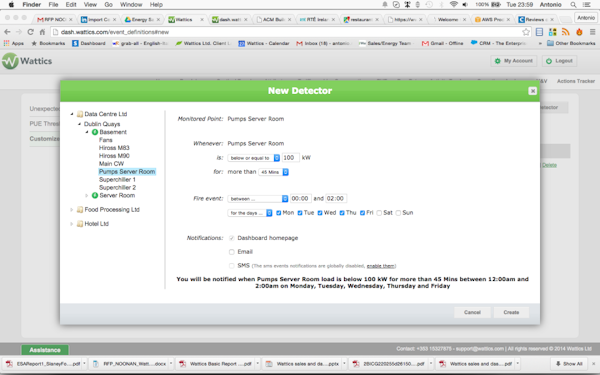Uncheck the Mon day checkbox
The width and height of the screenshot is (600, 375).
click(279, 213)
